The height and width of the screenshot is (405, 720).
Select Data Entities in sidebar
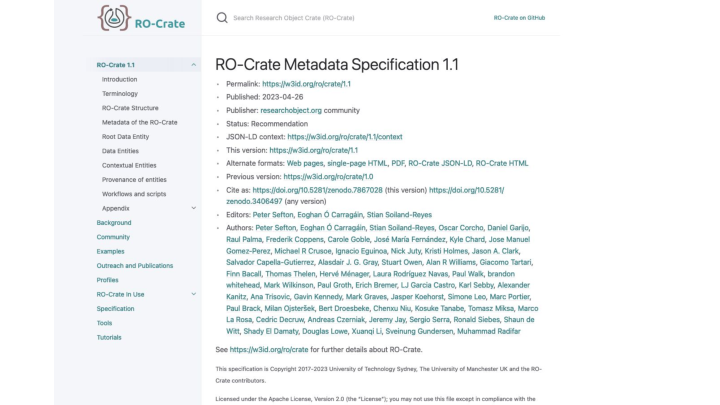(x=120, y=151)
